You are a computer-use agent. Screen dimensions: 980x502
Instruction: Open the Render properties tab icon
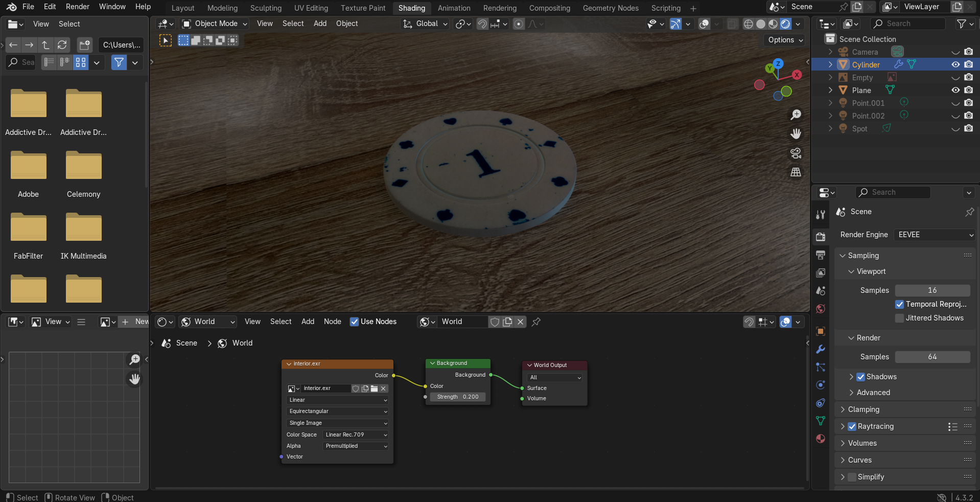point(821,237)
